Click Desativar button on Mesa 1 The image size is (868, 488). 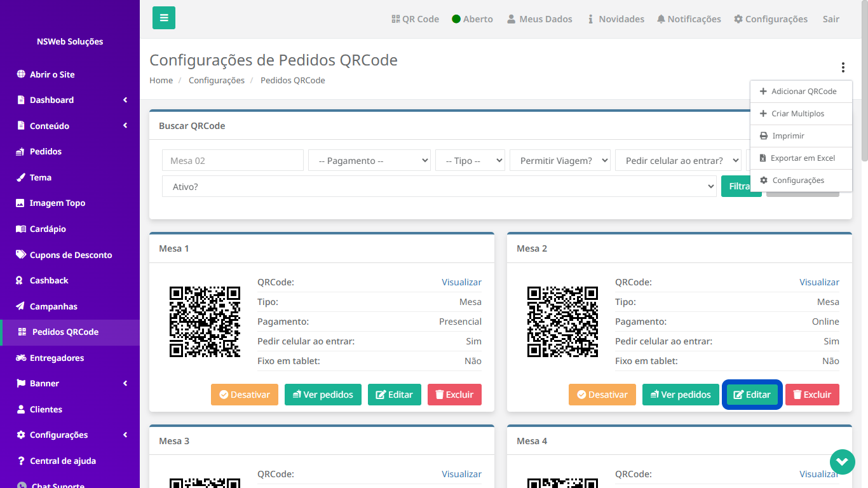(x=245, y=395)
